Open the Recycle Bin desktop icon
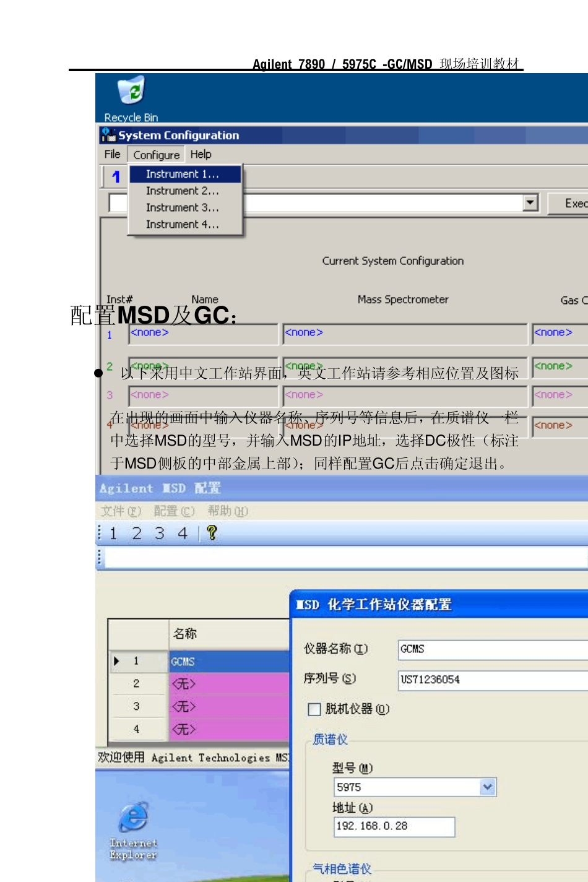588x882 pixels. [x=131, y=98]
